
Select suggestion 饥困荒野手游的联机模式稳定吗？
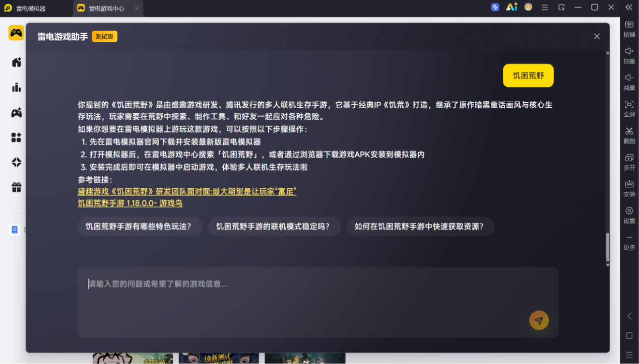coord(274,227)
